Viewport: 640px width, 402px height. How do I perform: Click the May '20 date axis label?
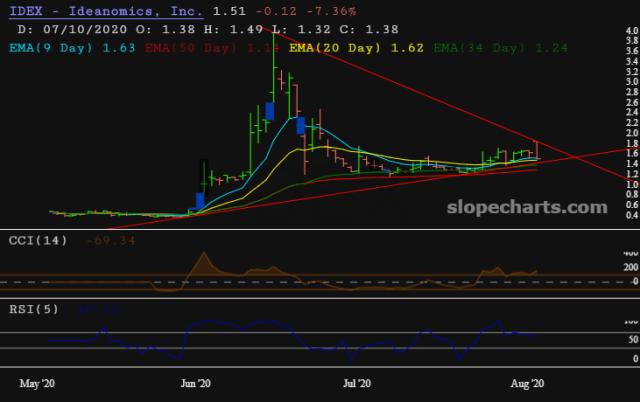(39, 383)
